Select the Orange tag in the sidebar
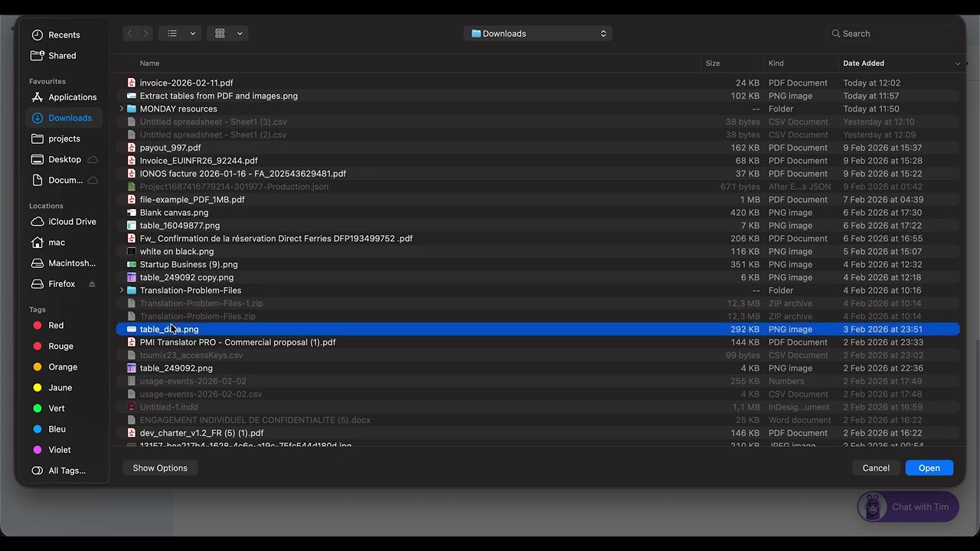 pyautogui.click(x=63, y=367)
